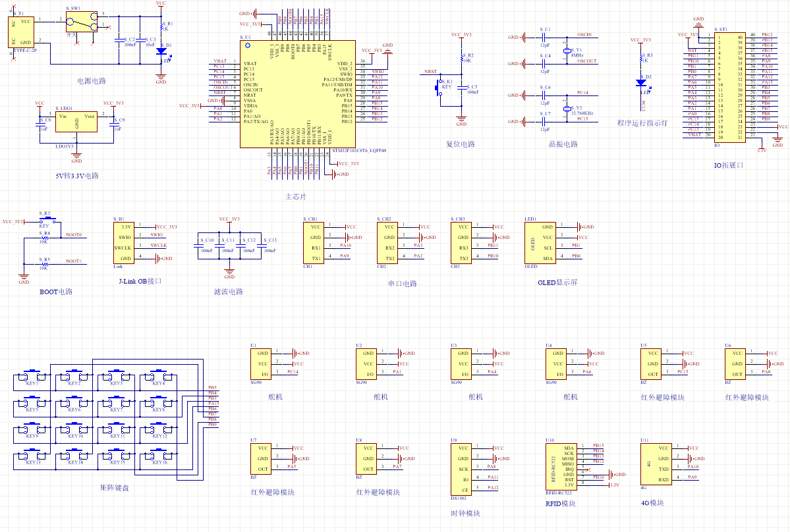Click the BOOT1 net label beside S_R5

pyautogui.click(x=74, y=261)
